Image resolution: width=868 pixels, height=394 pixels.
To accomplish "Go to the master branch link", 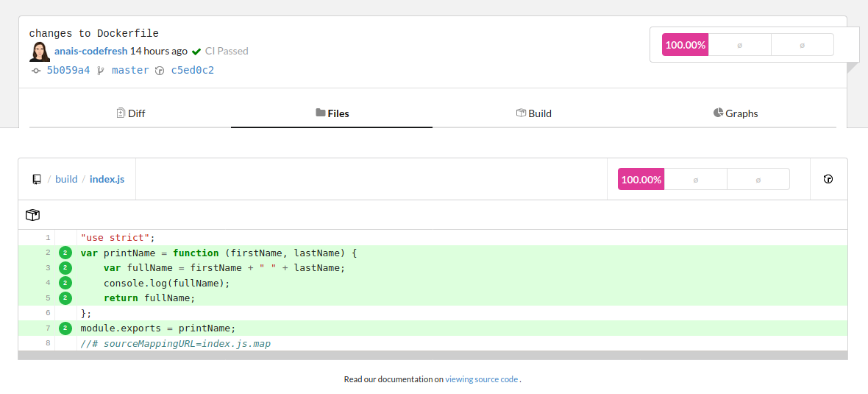I will click(130, 71).
